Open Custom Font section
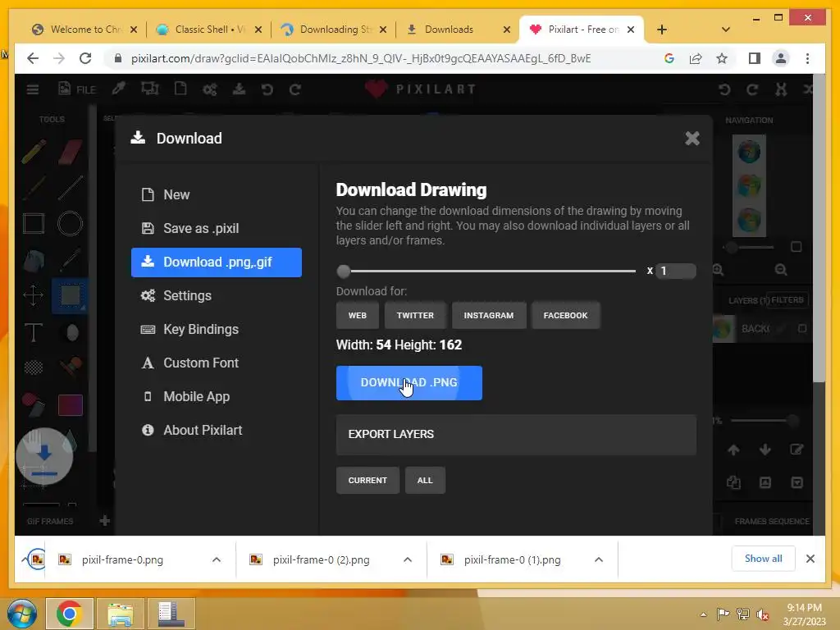The image size is (840, 630). (217, 363)
